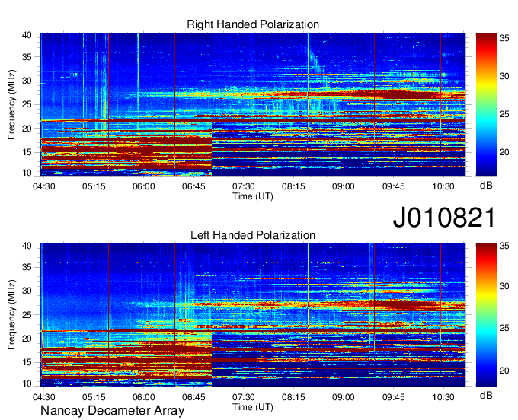Viewport: 518px width, 420px height.
Task: Click the 30 MHz tick on the bottom frequency axis
Action: tap(27, 291)
